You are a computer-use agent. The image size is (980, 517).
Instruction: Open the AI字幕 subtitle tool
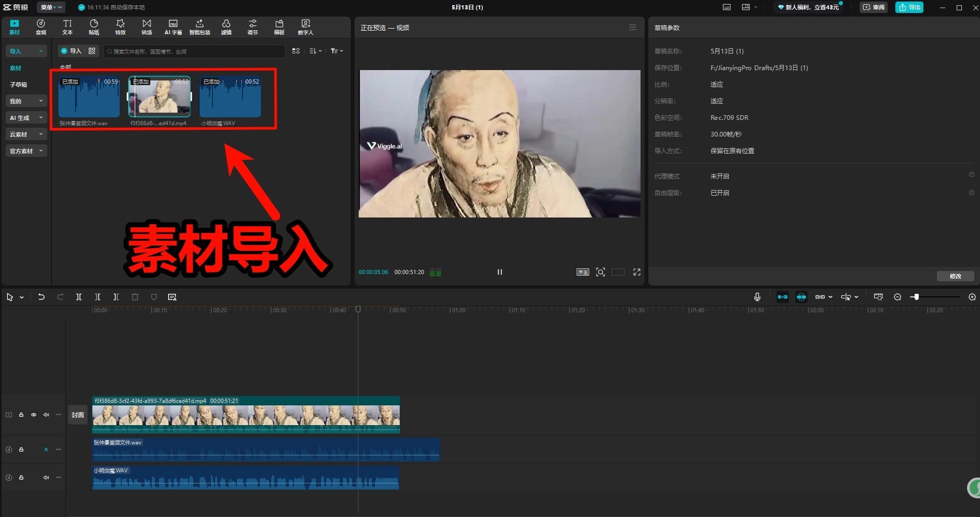pos(173,27)
